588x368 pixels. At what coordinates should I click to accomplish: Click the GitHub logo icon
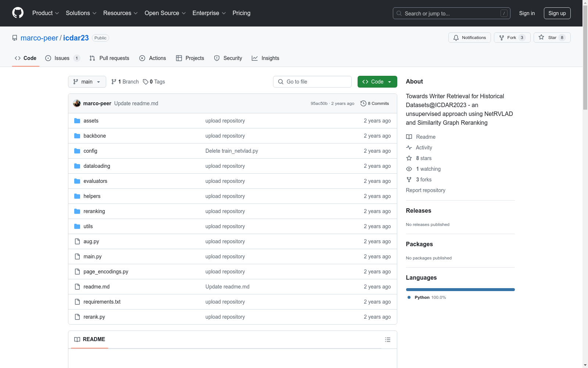point(18,13)
